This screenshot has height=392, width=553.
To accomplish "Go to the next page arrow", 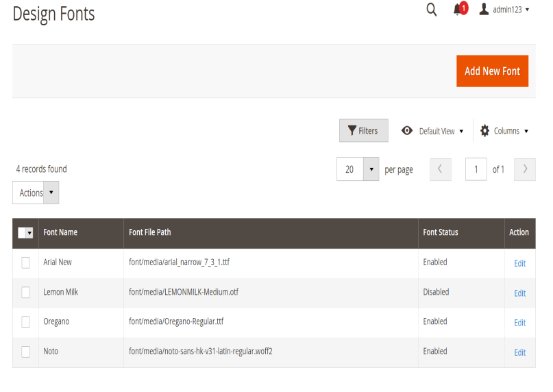I will 525,169.
